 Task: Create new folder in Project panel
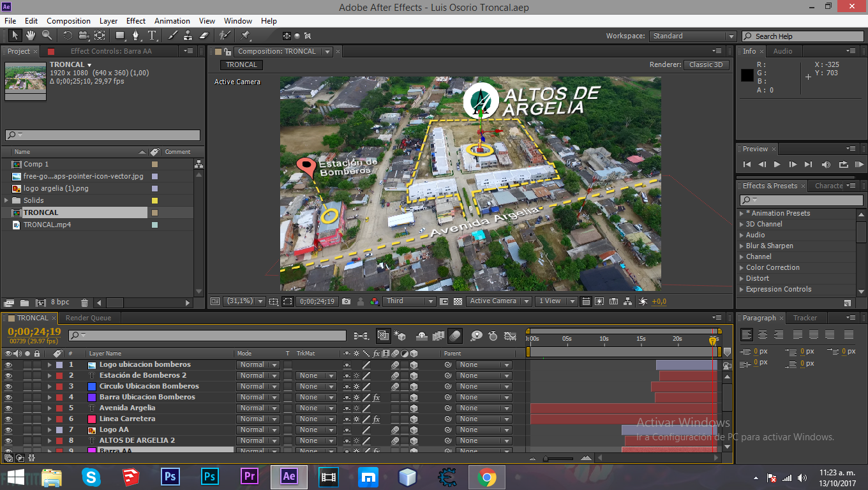24,302
